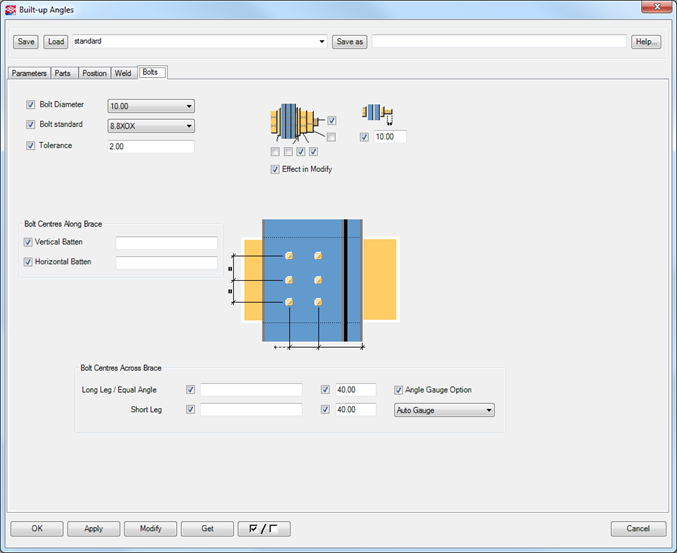This screenshot has height=553, width=677.
Task: Click the Built-up Angles title bar icon
Action: click(x=10, y=9)
